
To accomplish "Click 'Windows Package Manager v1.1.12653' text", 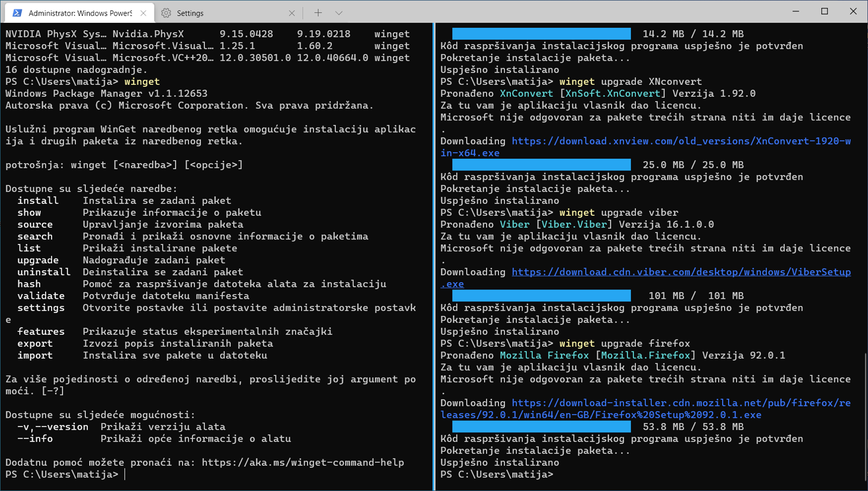I will coord(106,93).
